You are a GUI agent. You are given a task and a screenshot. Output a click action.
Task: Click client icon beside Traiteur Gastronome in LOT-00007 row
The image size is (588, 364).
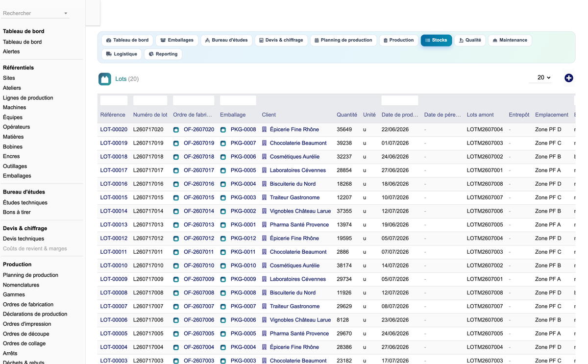coord(264,306)
